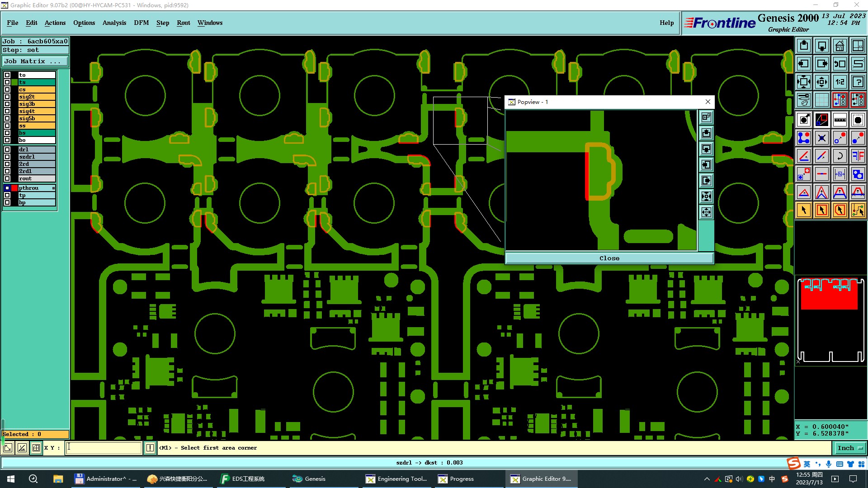Click the red pthrou color swatch
Image resolution: width=868 pixels, height=488 pixels.
coord(14,188)
